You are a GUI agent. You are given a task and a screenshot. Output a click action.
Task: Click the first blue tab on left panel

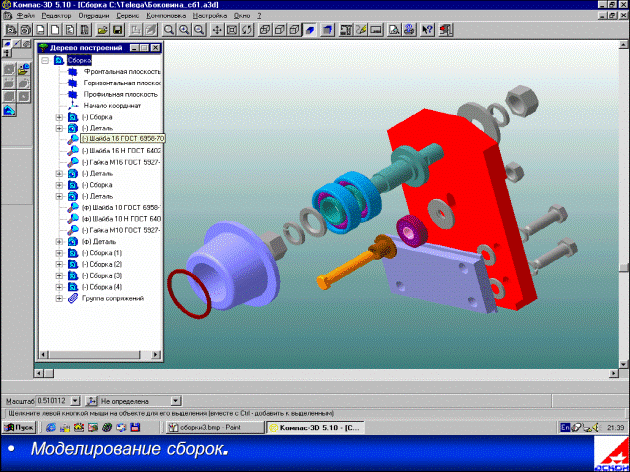coord(7,43)
